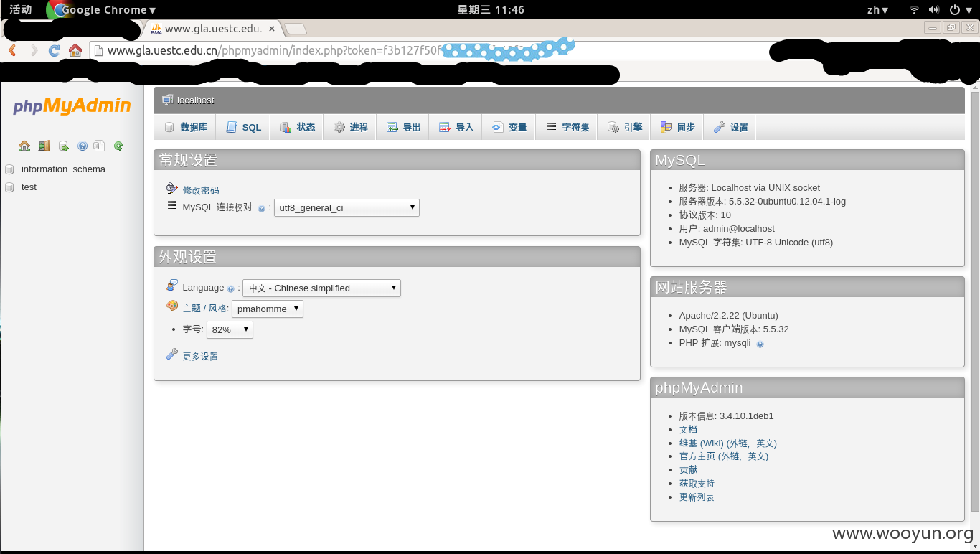Open the 设置 tab

pyautogui.click(x=730, y=127)
